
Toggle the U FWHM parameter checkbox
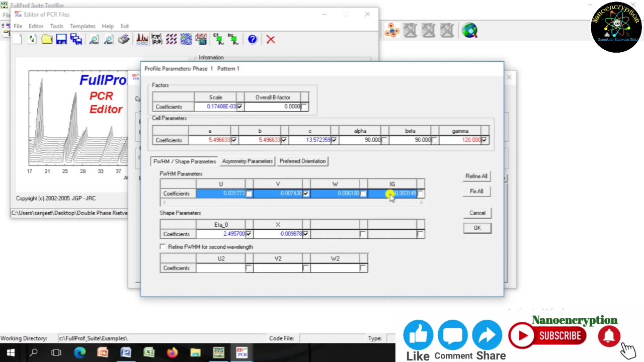[249, 194]
